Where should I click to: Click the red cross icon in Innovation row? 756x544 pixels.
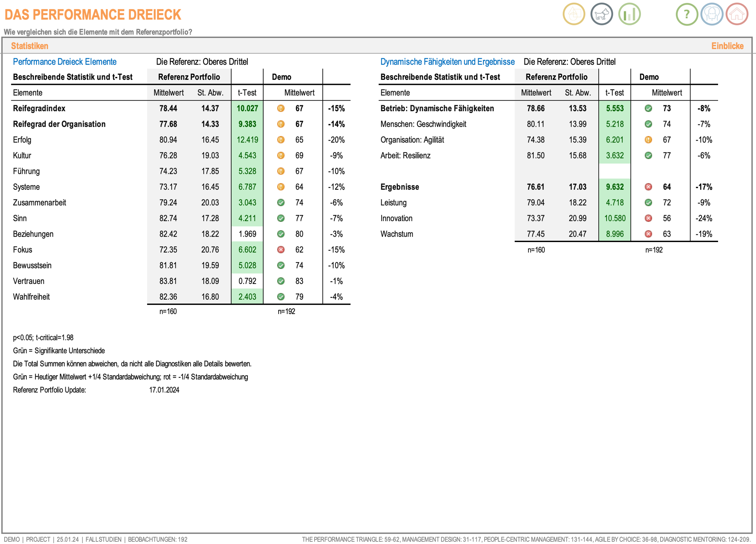(x=648, y=218)
